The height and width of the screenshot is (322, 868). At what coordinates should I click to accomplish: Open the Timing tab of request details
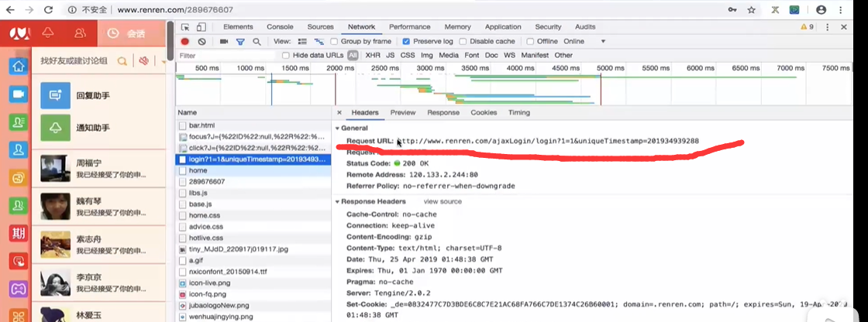(519, 113)
